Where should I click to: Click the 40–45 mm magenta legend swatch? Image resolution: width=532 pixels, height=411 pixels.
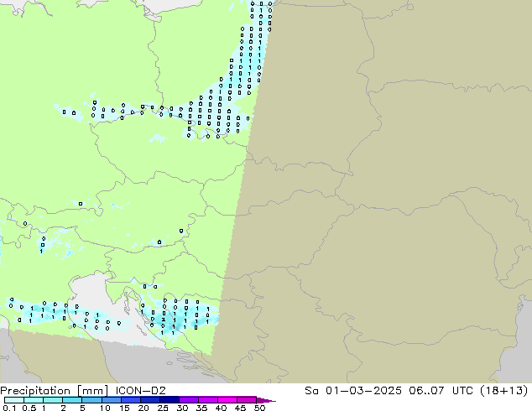tap(227, 400)
